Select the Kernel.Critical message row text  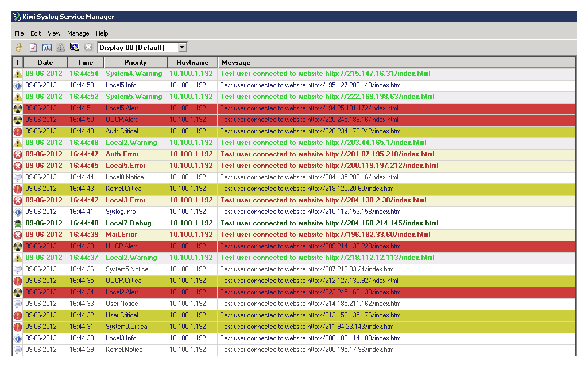(x=307, y=189)
